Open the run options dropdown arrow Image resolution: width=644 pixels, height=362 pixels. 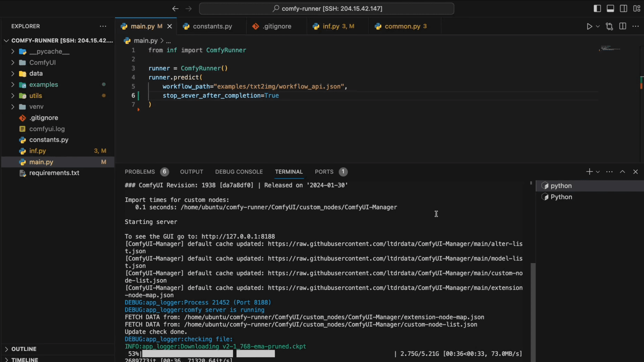(x=598, y=26)
